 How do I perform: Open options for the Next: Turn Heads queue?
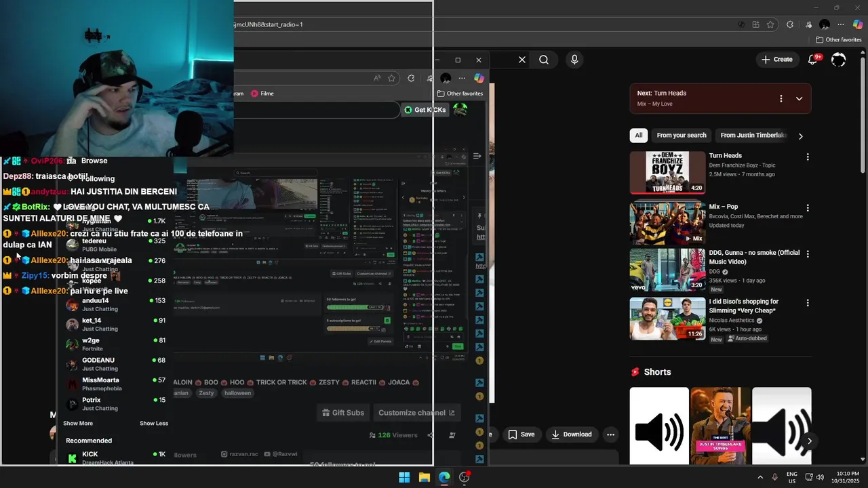(781, 98)
